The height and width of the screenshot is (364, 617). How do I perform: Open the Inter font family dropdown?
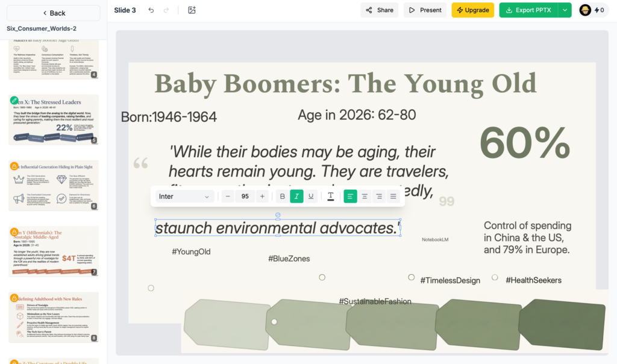(184, 196)
